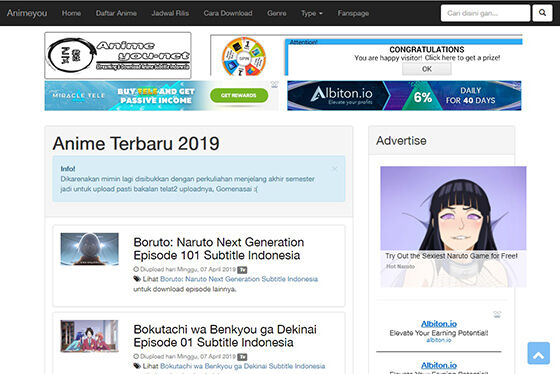This screenshot has width=560, height=374.
Task: Click the CONGRATULATIONS ad text
Action: [427, 50]
